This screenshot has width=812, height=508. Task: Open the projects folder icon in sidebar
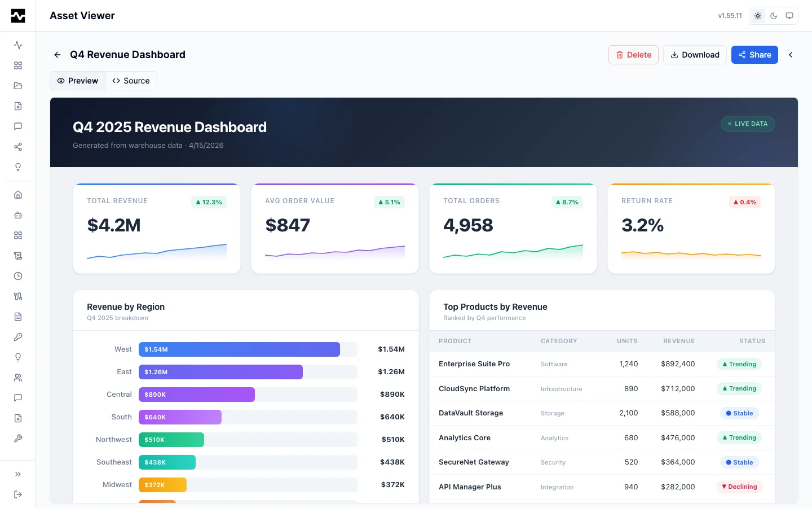click(x=17, y=86)
